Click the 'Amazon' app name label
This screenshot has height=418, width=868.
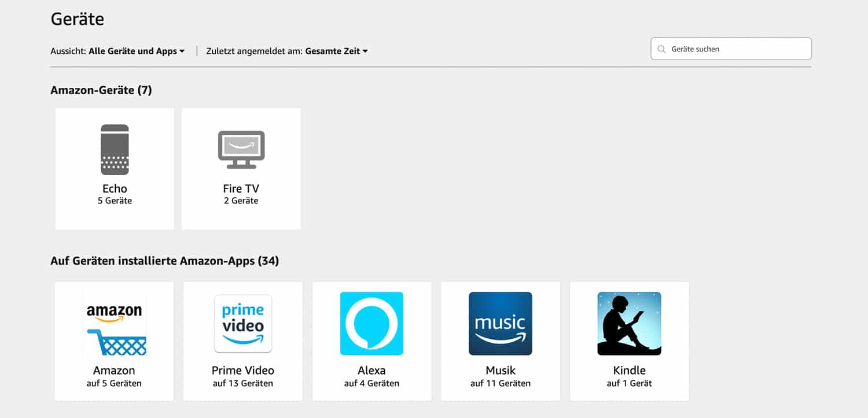click(x=114, y=371)
